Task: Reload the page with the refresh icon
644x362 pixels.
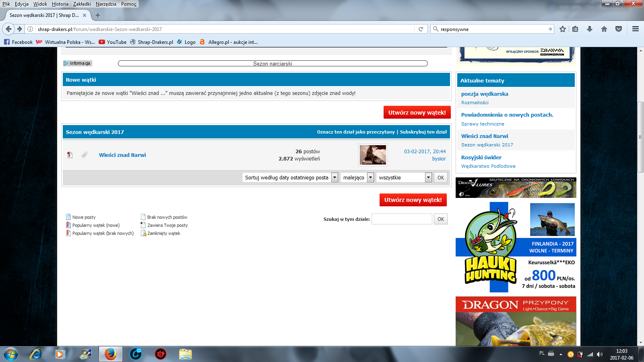Action: coord(421,29)
